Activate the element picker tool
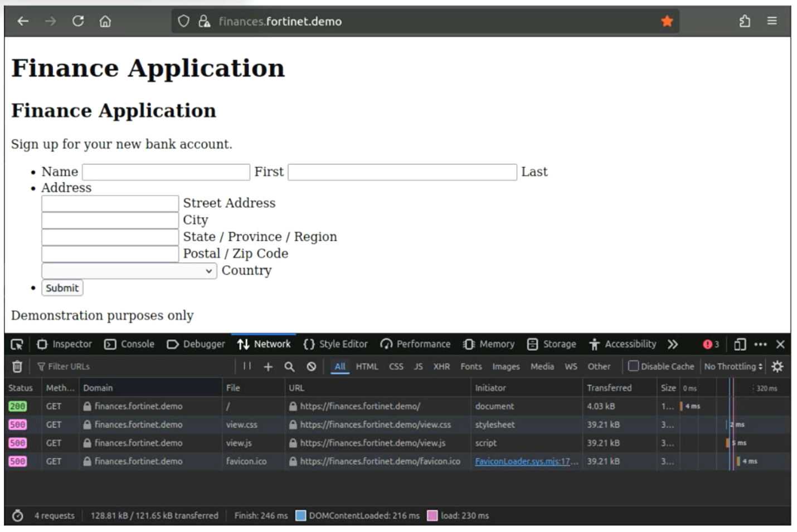Image resolution: width=797 pixels, height=532 pixels. [x=17, y=344]
